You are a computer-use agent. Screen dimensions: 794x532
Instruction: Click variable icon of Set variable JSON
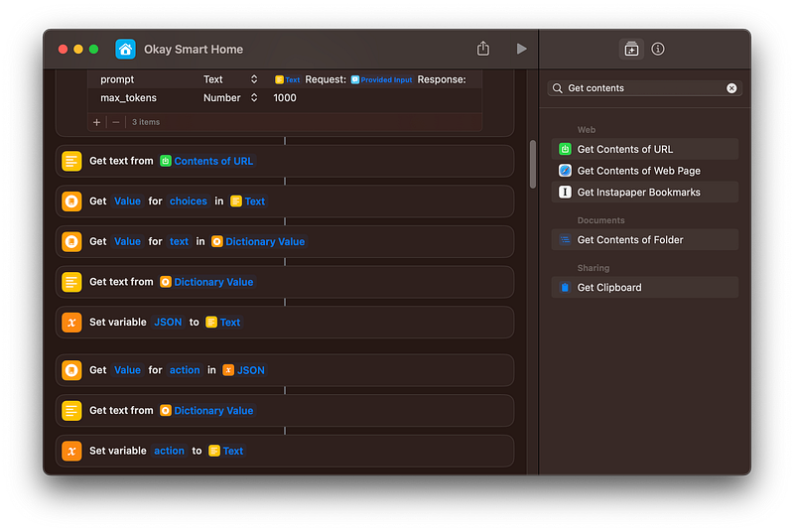point(71,323)
